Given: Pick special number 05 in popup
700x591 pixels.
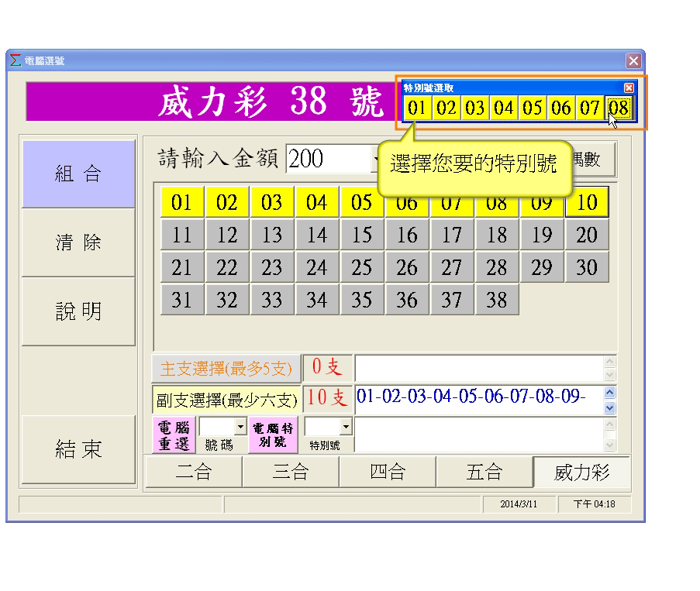Looking at the screenshot, I should pyautogui.click(x=533, y=108).
